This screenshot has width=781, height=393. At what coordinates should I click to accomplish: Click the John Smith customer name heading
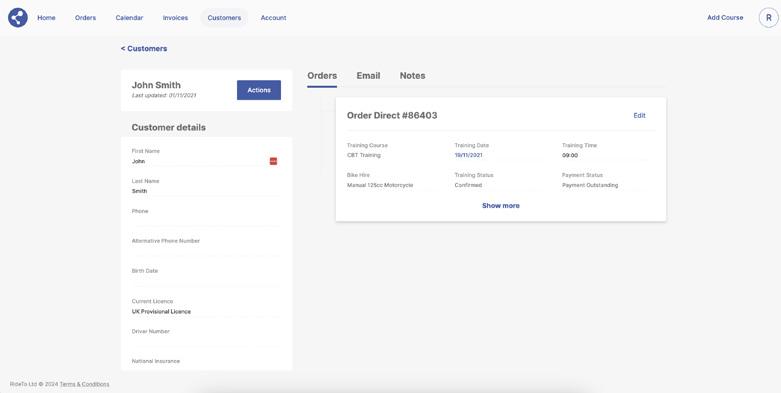tap(156, 85)
